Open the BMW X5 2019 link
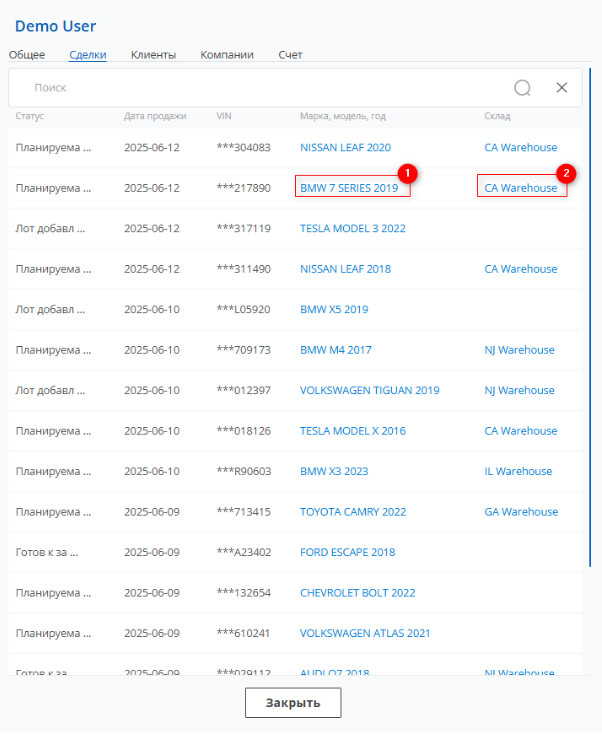 (x=334, y=309)
